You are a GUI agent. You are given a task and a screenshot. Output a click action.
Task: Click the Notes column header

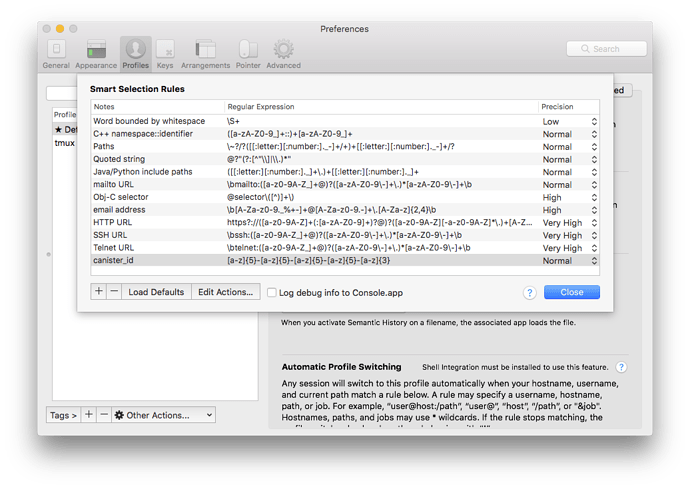pyautogui.click(x=104, y=107)
